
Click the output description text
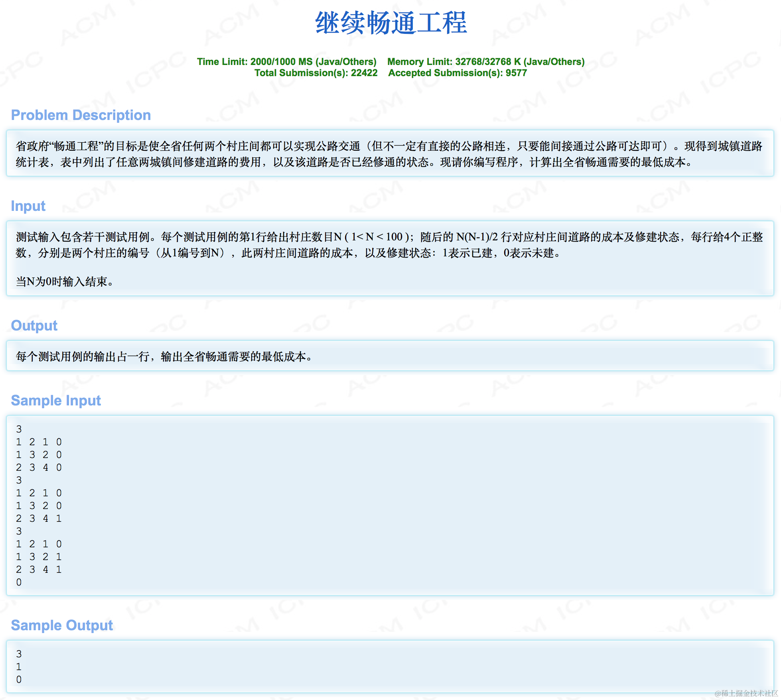click(x=164, y=356)
